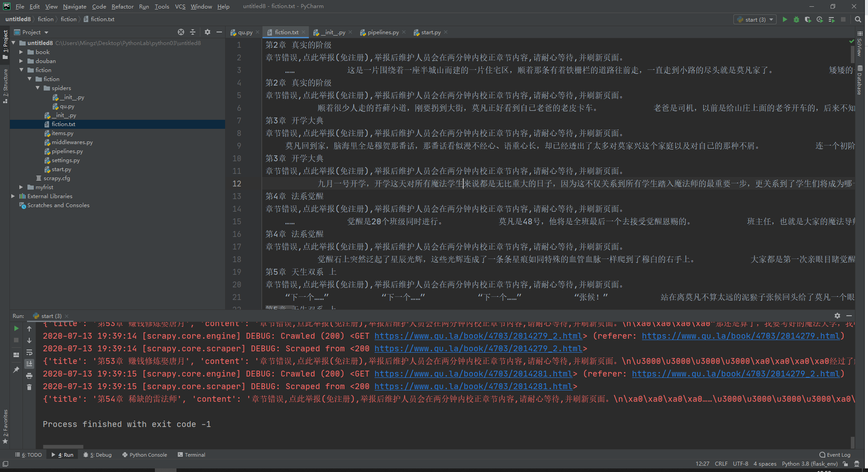
Task: Open the VCS menu
Action: (x=180, y=6)
